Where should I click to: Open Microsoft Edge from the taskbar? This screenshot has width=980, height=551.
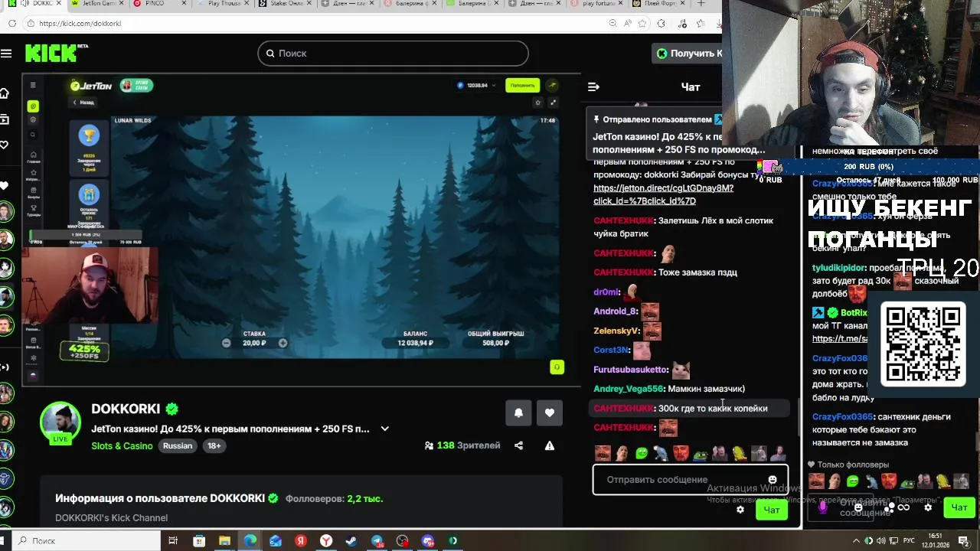[250, 541]
